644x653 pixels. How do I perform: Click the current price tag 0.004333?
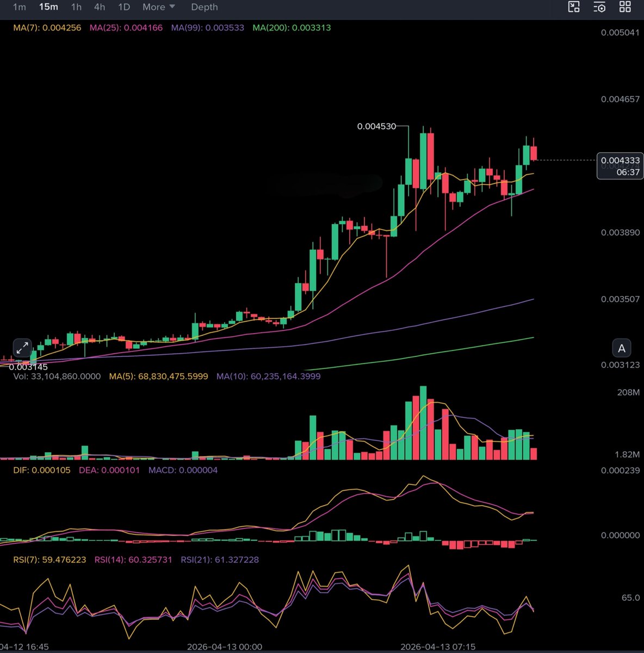(x=620, y=161)
